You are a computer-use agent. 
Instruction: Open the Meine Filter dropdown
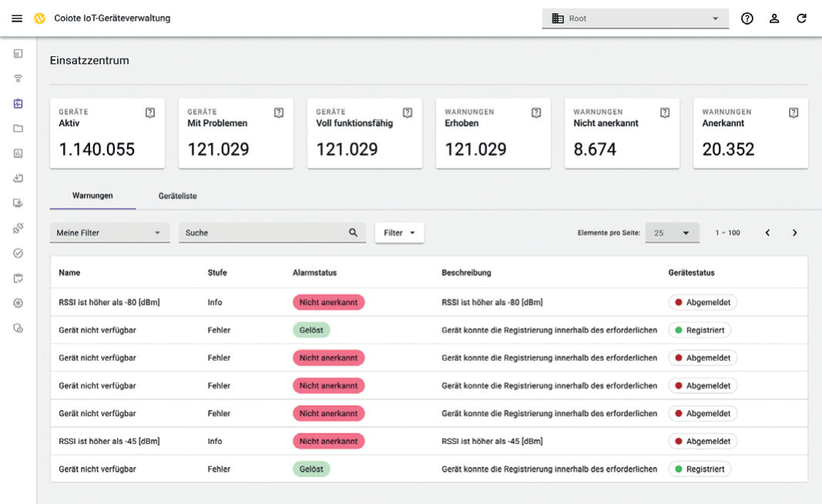tap(109, 232)
